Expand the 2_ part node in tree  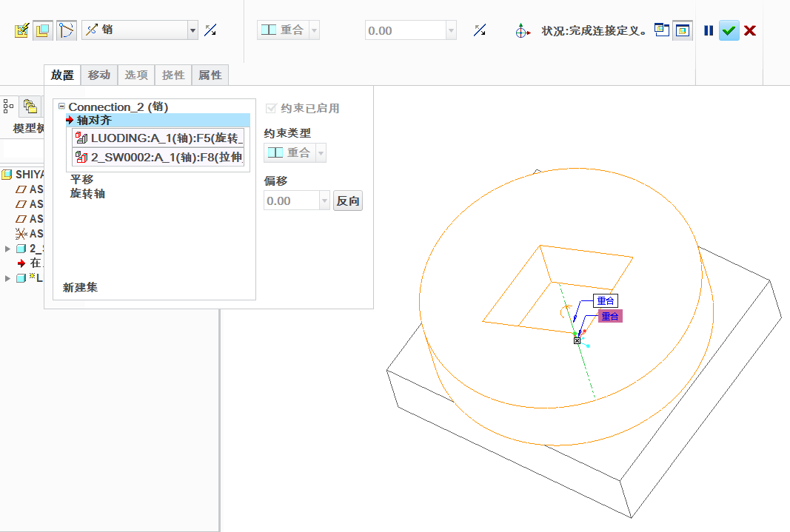click(x=7, y=249)
